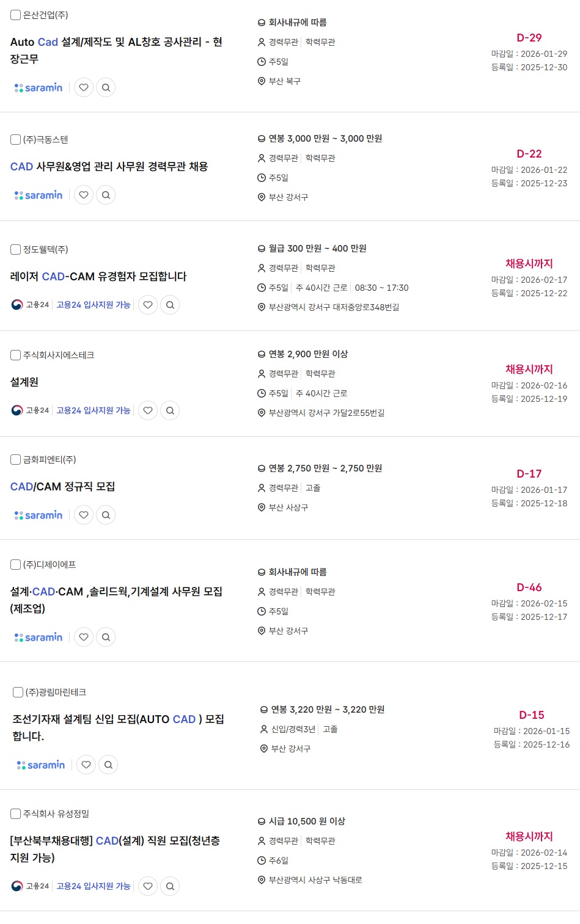Favorite the 정도웰텍 laser CAD-CAM job

click(148, 305)
